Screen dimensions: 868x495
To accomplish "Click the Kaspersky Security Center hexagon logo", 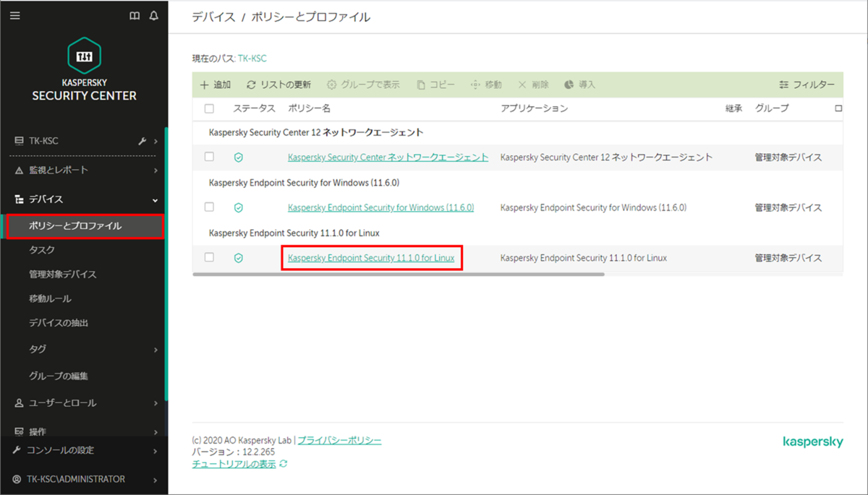I will (84, 56).
